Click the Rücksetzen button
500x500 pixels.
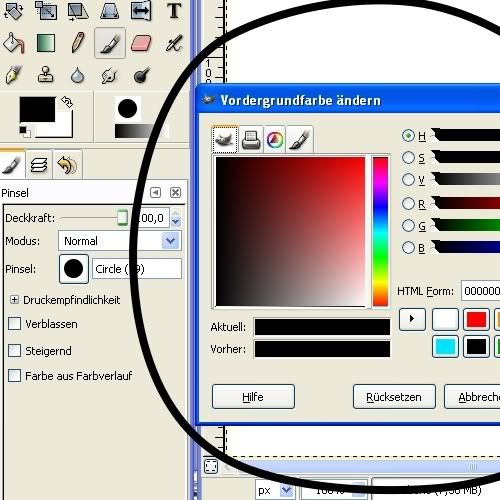[394, 397]
